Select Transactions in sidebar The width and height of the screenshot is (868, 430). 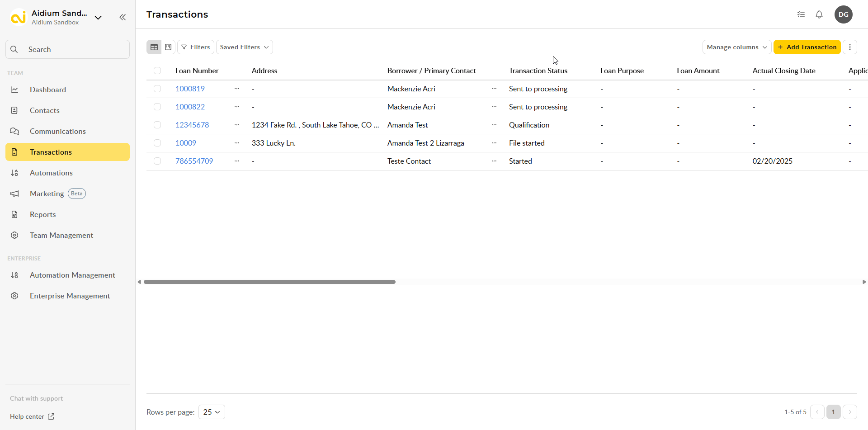point(67,152)
